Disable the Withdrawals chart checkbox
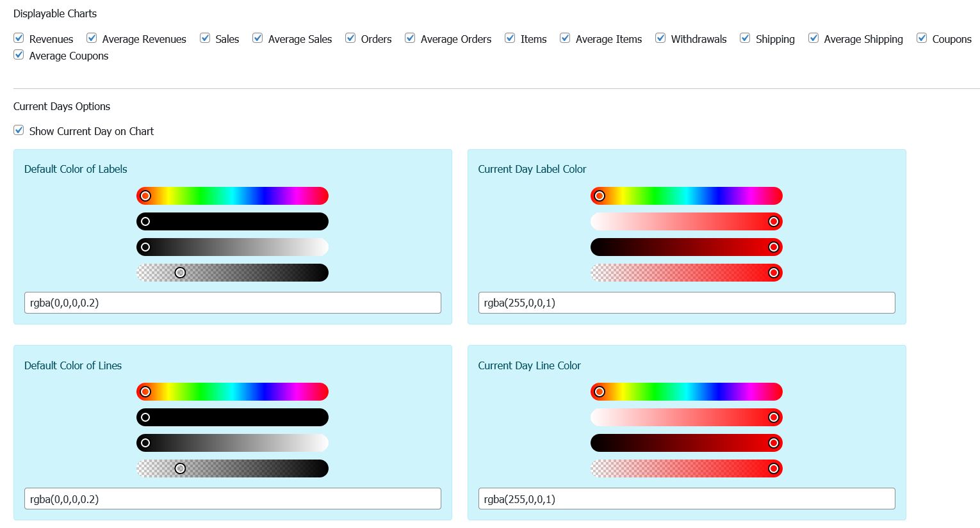Image resolution: width=980 pixels, height=528 pixels. coord(660,38)
